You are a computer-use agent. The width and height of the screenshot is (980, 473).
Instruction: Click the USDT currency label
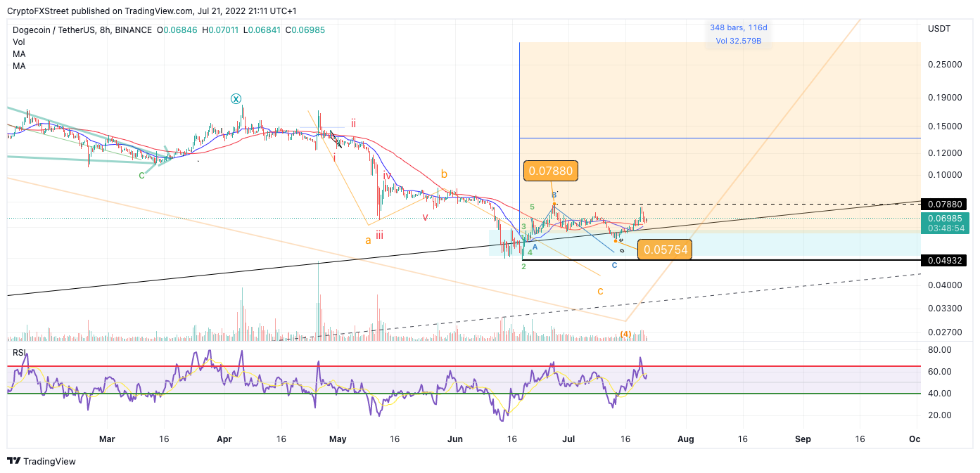[x=939, y=29]
